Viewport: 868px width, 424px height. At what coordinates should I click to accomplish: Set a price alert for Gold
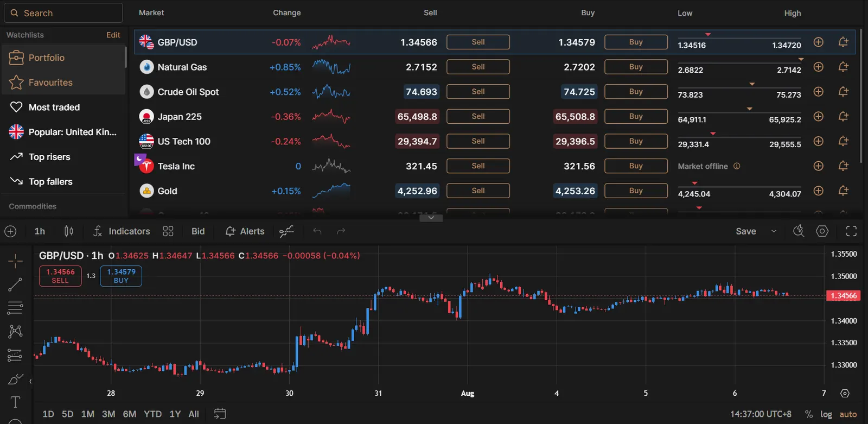[x=843, y=191]
